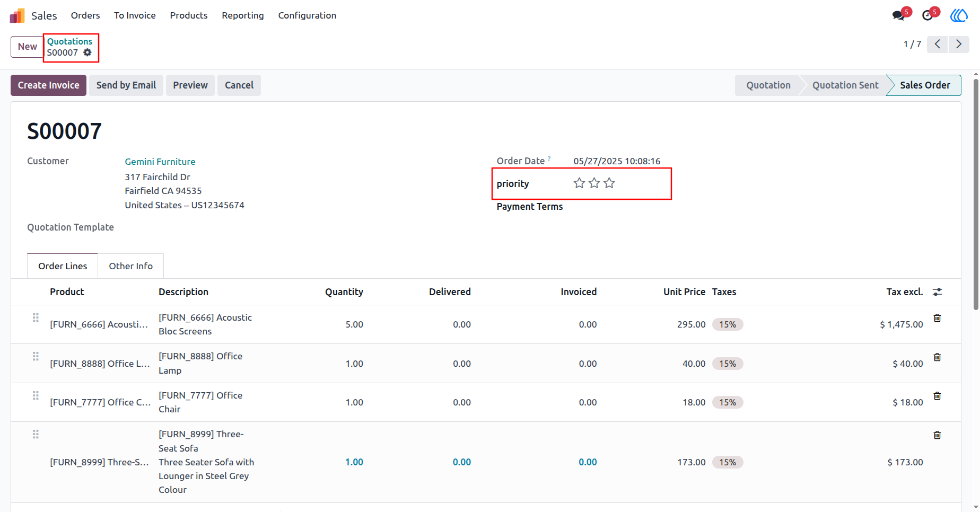Open the Orders menu
Image resolution: width=980 pixels, height=512 pixels.
click(85, 15)
